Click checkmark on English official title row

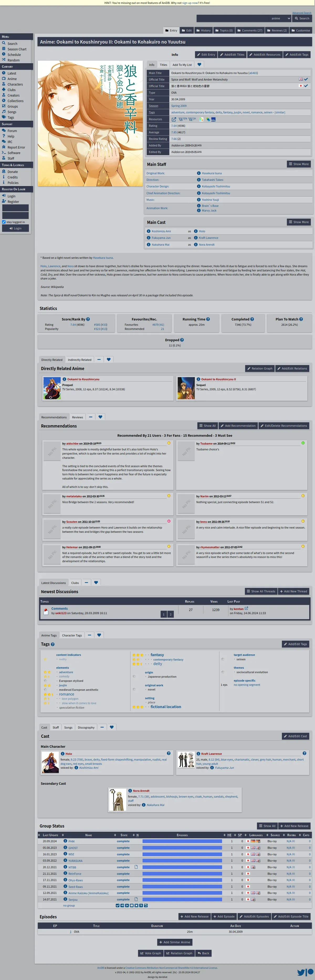click(x=306, y=79)
